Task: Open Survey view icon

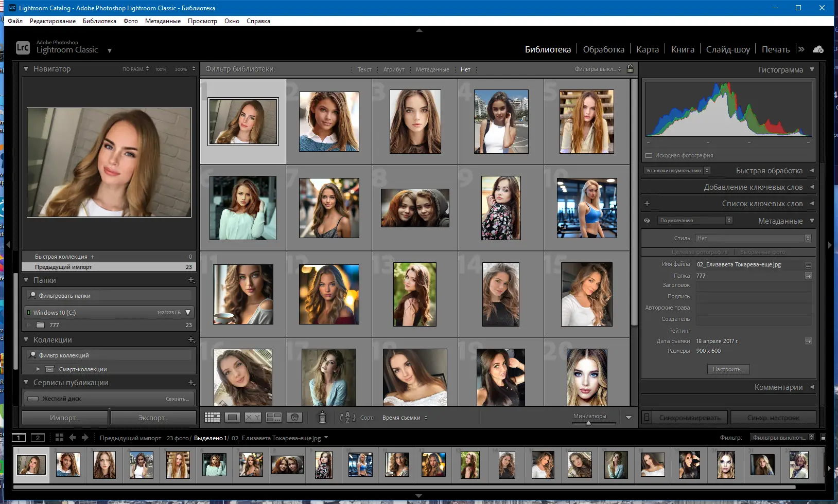Action: [x=273, y=418]
